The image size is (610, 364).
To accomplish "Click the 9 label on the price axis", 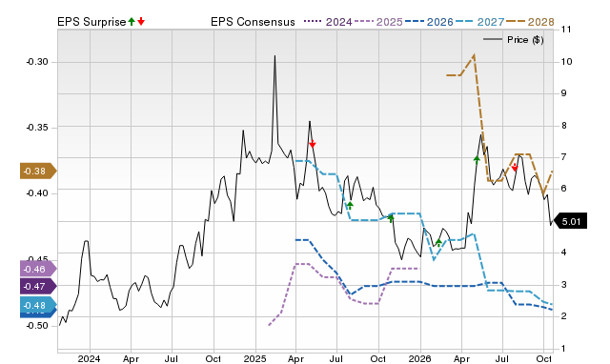I will 563,93.
